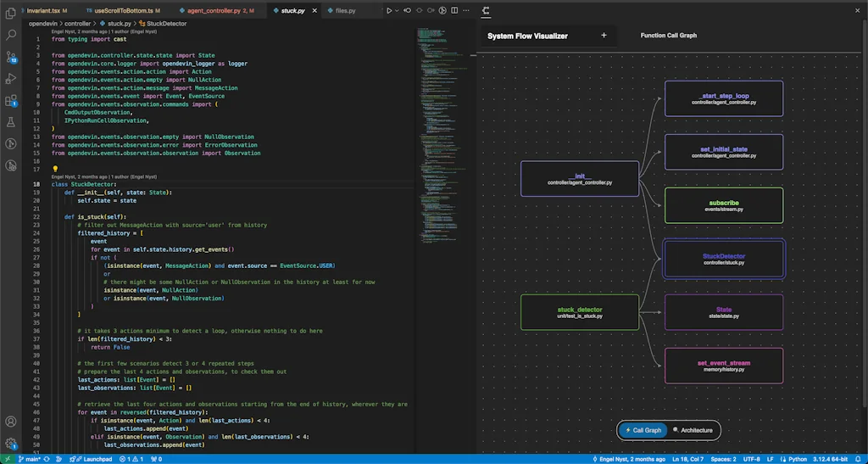Select the StuckDetector node in graph
Image resolution: width=868 pixels, height=464 pixels.
724,259
